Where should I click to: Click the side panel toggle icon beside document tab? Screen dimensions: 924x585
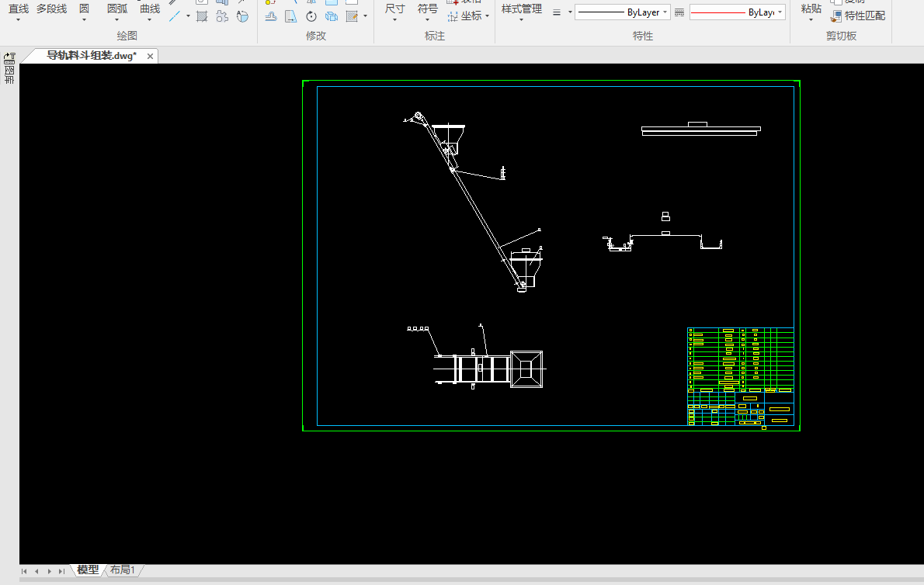(9, 58)
